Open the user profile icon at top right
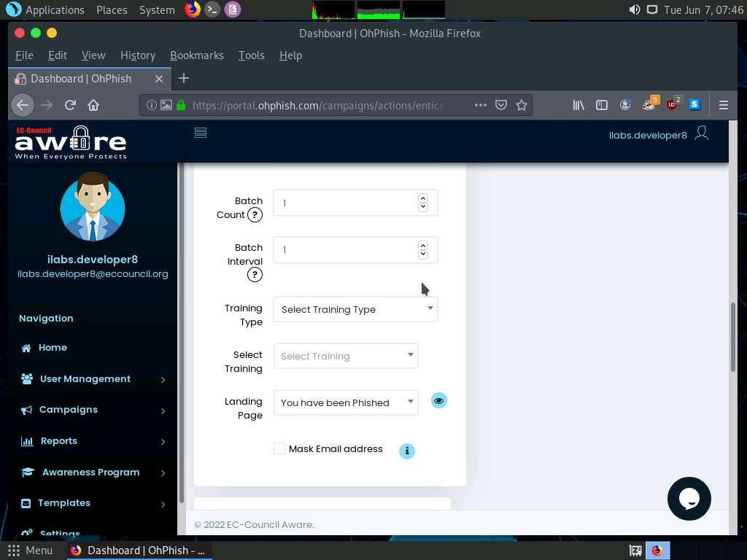This screenshot has height=560, width=747. 702,133
